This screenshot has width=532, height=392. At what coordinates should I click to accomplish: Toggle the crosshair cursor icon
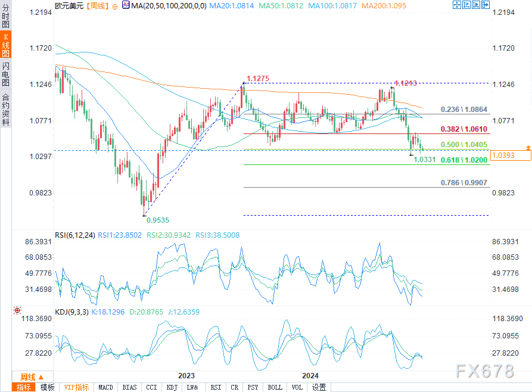click(x=457, y=5)
